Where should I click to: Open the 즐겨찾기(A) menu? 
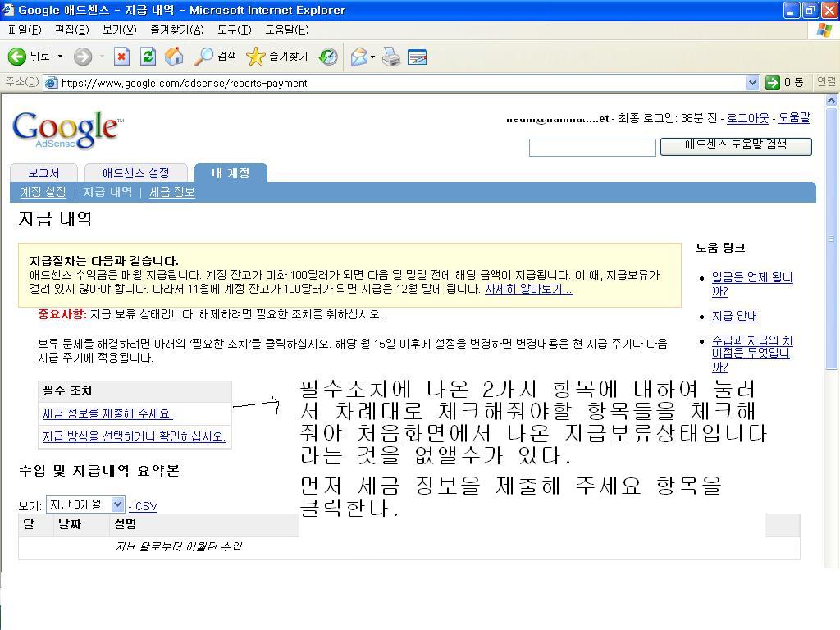tap(177, 30)
